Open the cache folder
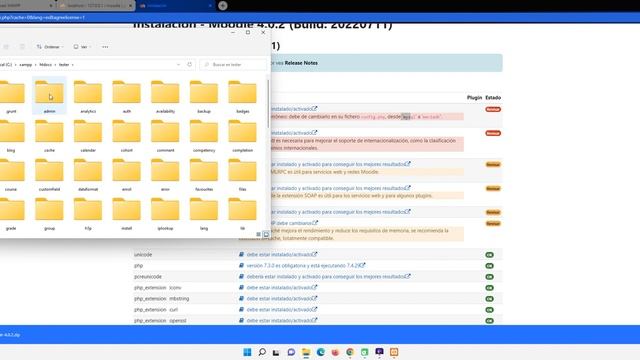The height and width of the screenshot is (360, 640). click(49, 135)
